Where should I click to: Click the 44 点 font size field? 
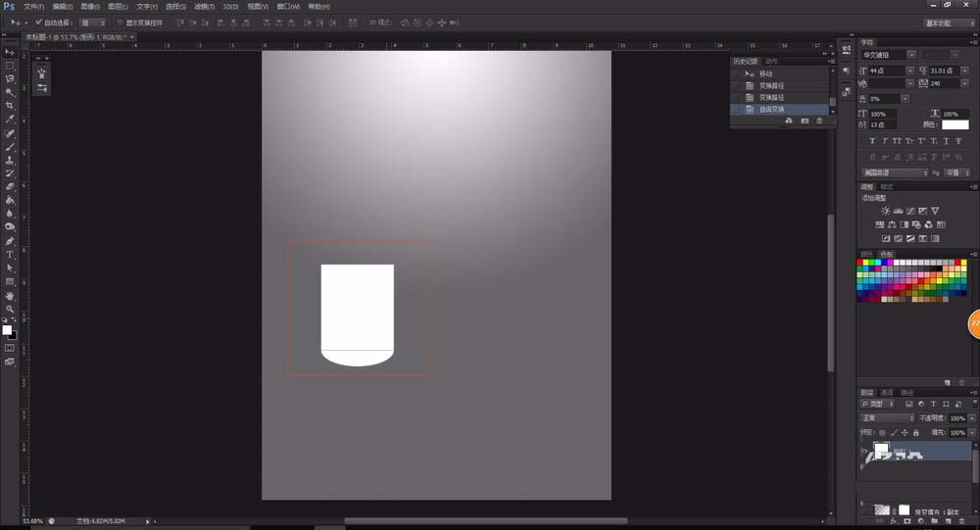pyautogui.click(x=886, y=71)
